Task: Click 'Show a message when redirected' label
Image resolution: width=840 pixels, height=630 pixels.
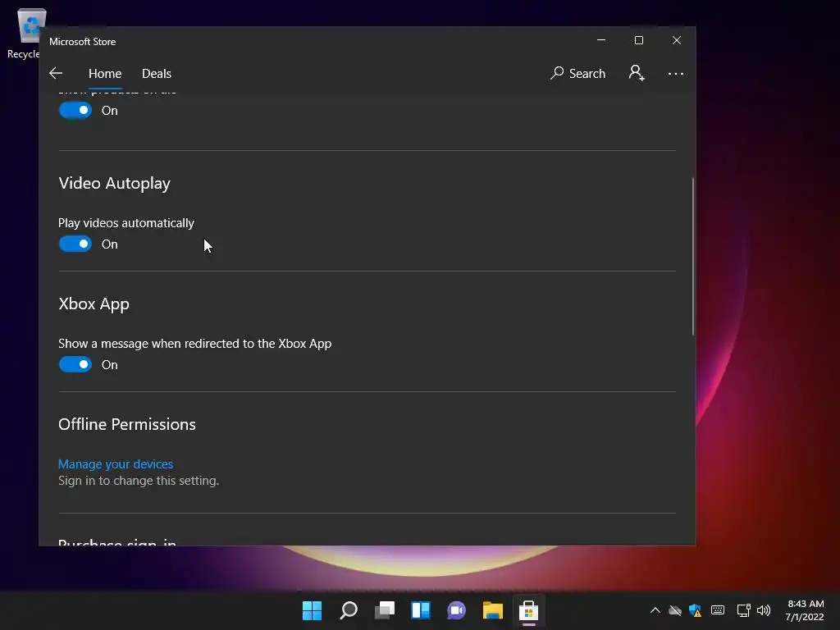Action: coord(194,344)
